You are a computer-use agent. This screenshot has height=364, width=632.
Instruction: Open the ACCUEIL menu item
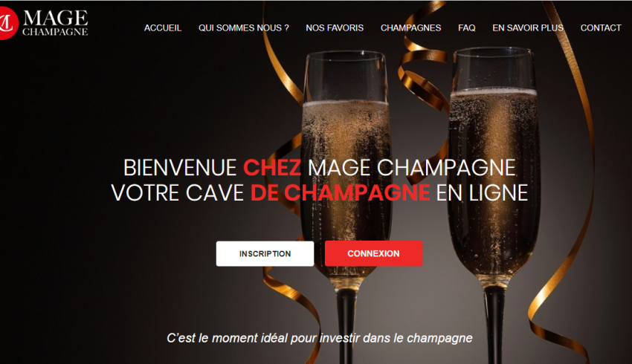pos(163,27)
